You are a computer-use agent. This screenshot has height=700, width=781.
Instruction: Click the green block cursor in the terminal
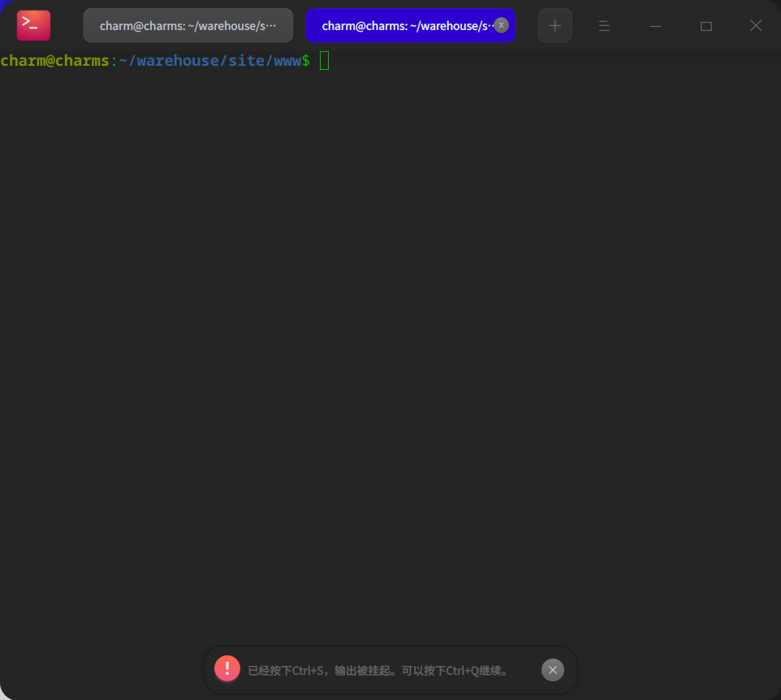pyautogui.click(x=324, y=60)
